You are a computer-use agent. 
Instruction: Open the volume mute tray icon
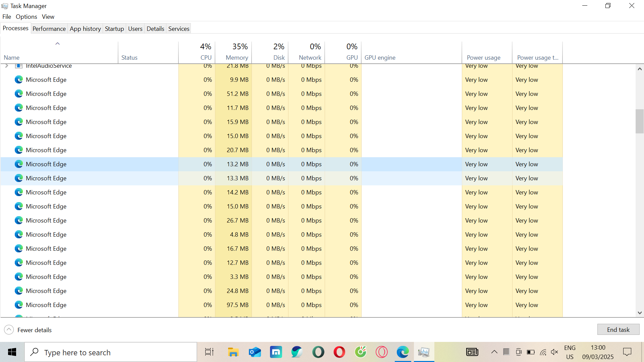pyautogui.click(x=554, y=352)
